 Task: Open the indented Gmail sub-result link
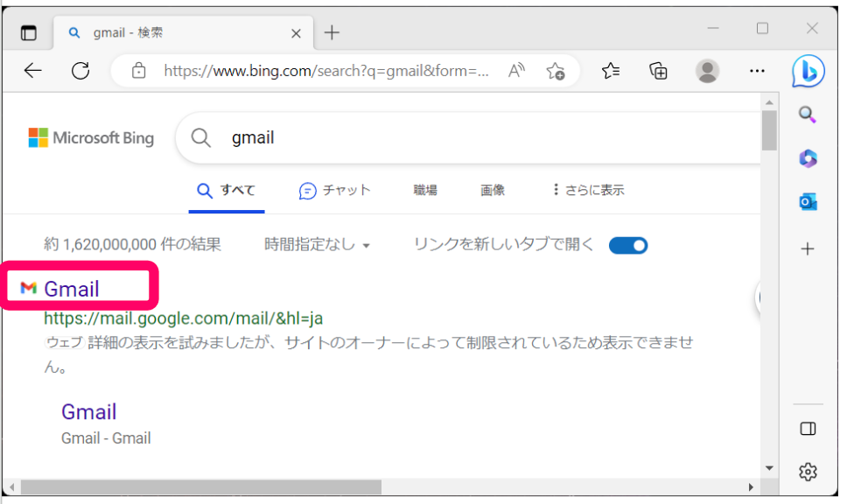tap(89, 411)
